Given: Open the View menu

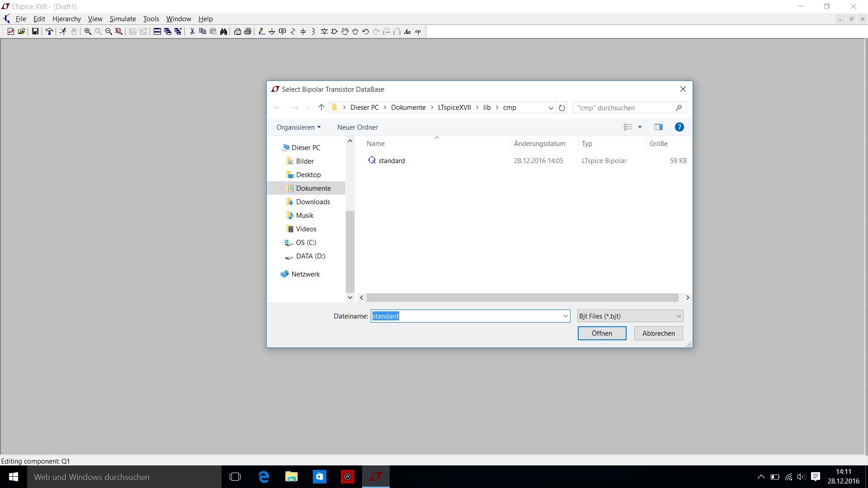Looking at the screenshot, I should tap(95, 19).
